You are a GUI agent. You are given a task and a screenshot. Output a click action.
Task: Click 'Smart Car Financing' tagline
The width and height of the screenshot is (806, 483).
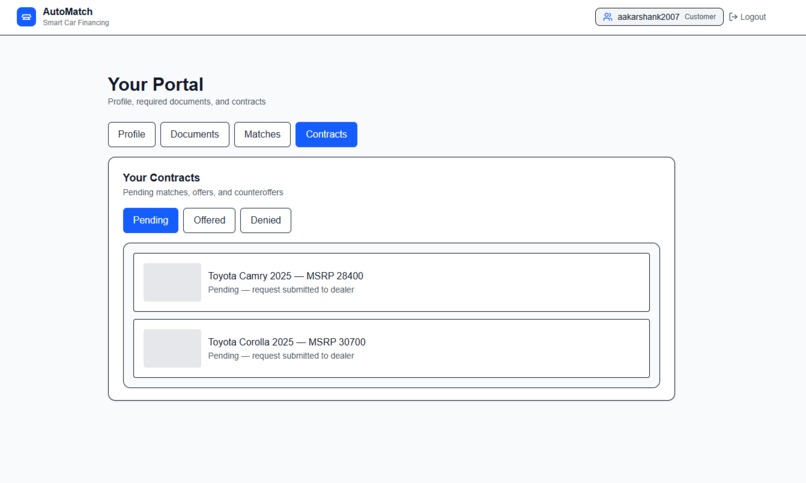click(x=76, y=23)
